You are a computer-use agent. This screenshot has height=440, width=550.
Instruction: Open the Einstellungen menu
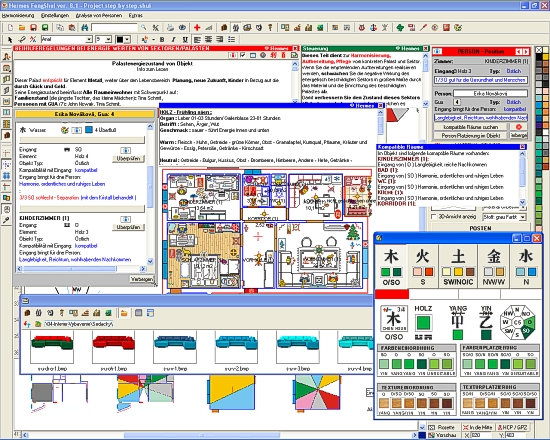55,15
